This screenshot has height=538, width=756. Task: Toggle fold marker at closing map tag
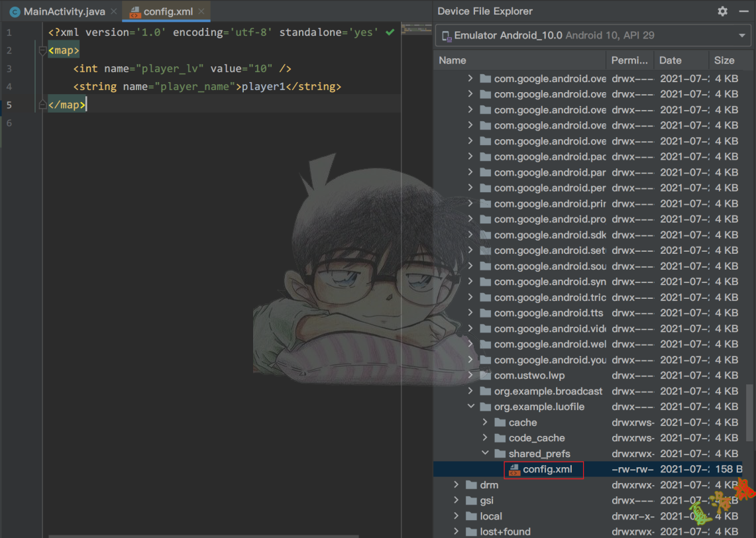tap(43, 105)
